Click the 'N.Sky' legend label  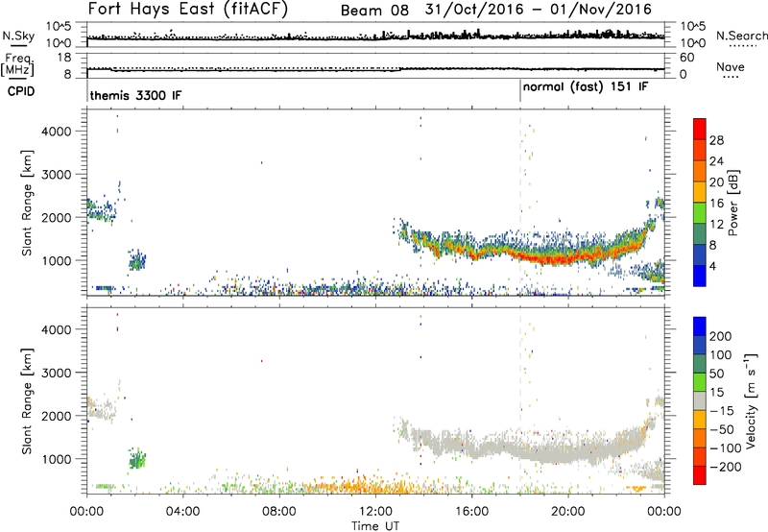(18, 36)
